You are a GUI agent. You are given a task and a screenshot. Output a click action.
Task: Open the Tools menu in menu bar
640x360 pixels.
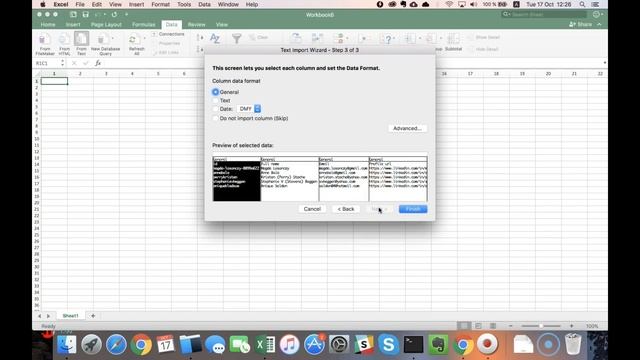(184, 4)
